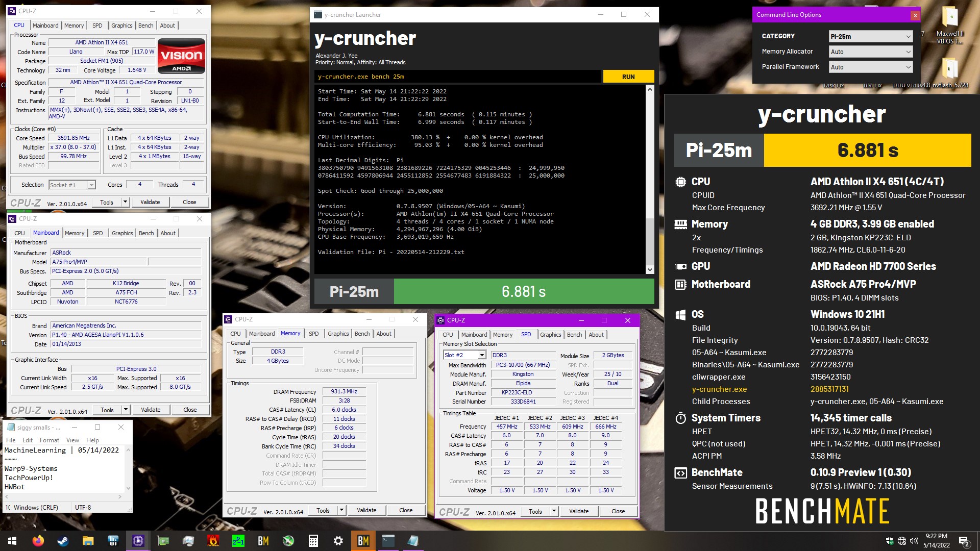Open the FurMark flame taskbar icon
980x551 pixels.
213,541
